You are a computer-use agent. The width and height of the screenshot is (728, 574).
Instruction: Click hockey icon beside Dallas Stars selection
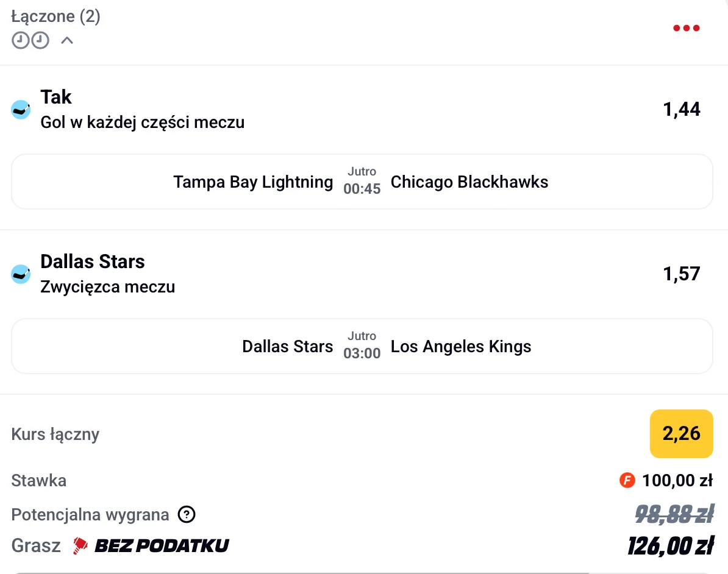[21, 274]
